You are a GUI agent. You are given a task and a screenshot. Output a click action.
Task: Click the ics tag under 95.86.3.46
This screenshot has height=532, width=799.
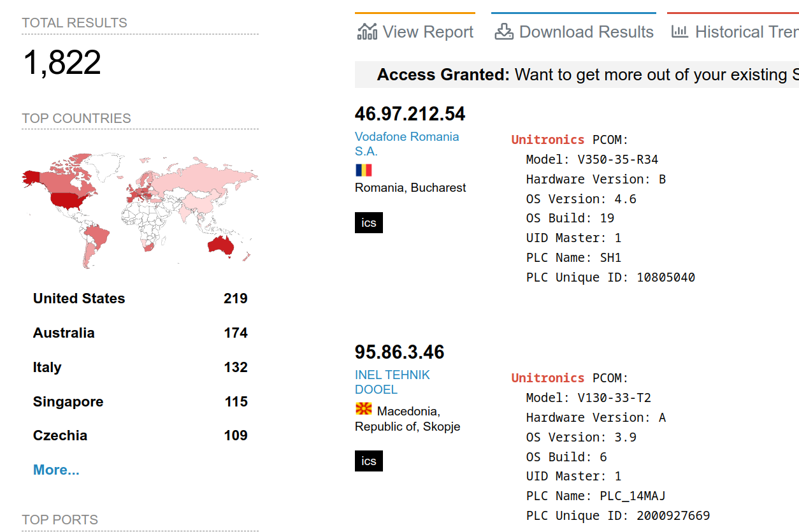[369, 461]
